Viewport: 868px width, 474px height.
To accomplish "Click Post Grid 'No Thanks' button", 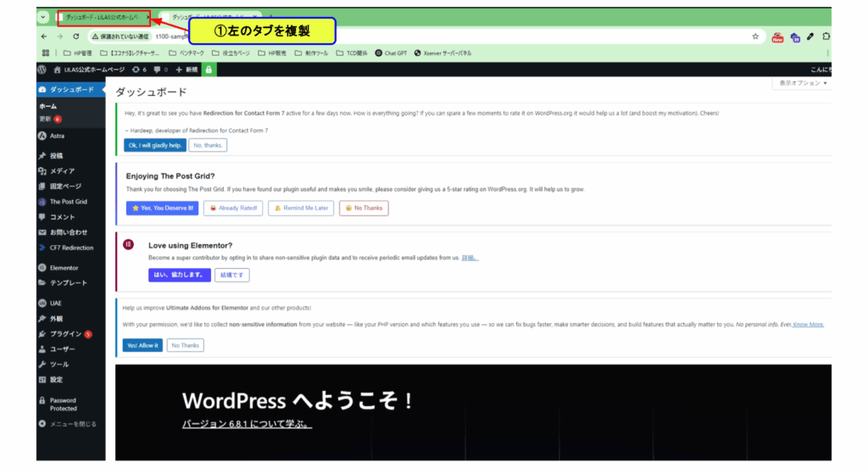I will pos(364,209).
